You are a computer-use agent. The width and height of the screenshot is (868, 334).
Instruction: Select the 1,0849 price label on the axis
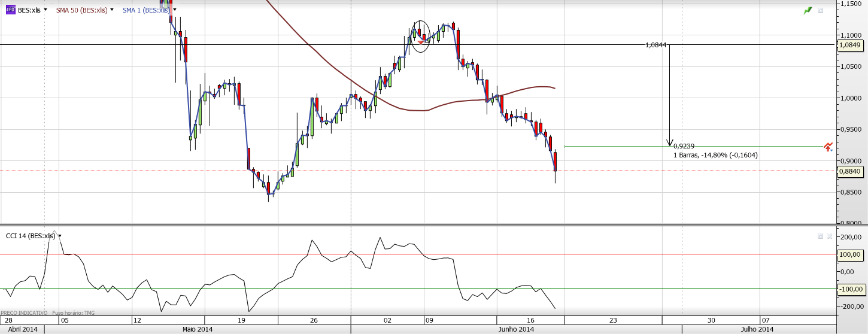[850, 45]
